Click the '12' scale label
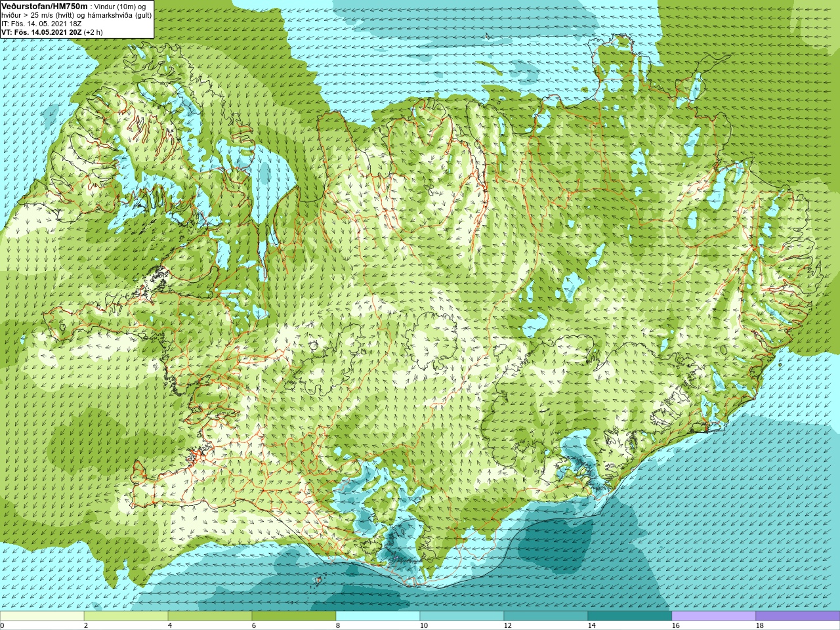This screenshot has height=630, width=840. coord(508,625)
